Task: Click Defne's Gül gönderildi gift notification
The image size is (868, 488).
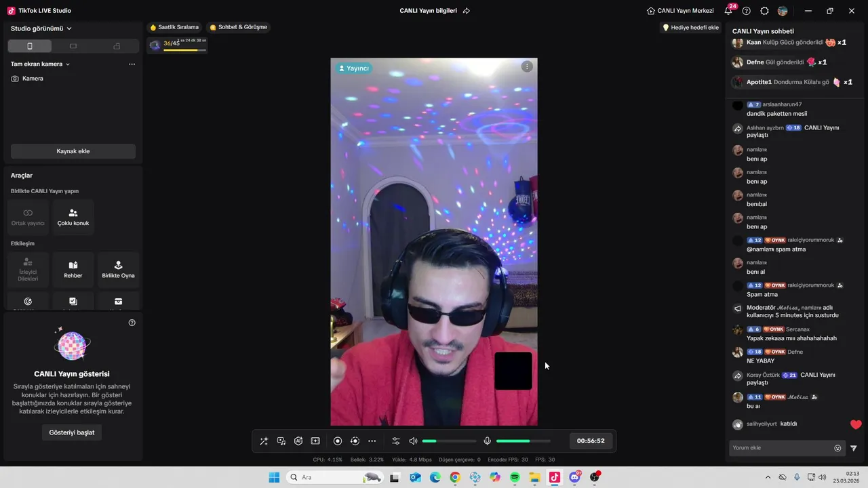Action: point(780,62)
